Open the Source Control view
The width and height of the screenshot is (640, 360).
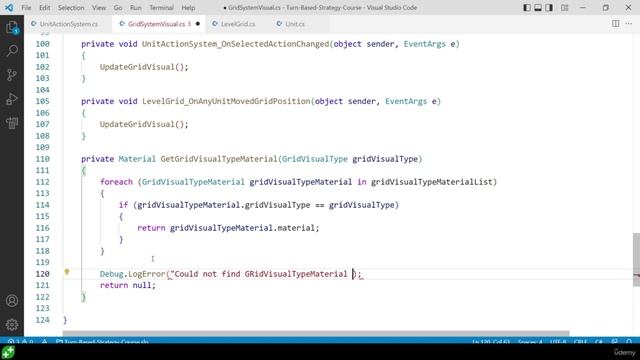(x=12, y=75)
